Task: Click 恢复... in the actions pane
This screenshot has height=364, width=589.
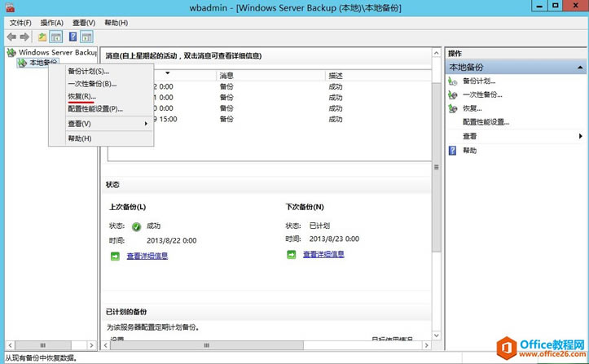Action: (473, 108)
